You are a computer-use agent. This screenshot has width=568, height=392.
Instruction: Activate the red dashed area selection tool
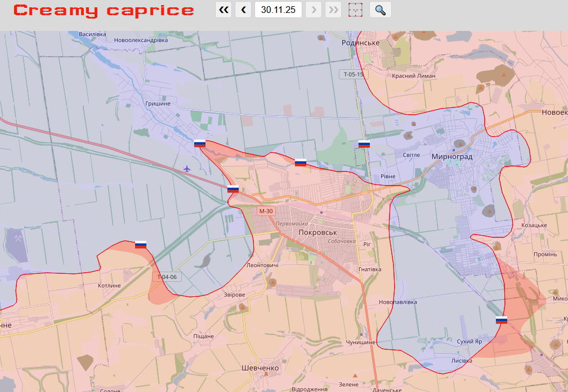355,10
